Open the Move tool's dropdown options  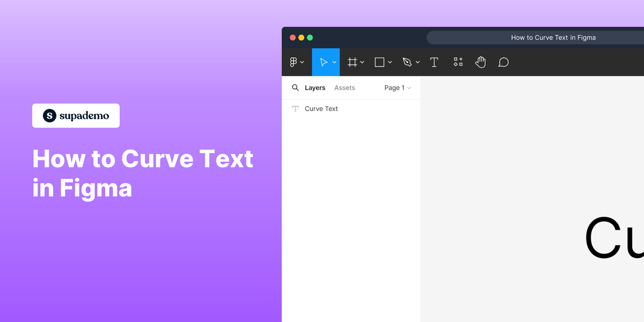(334, 62)
